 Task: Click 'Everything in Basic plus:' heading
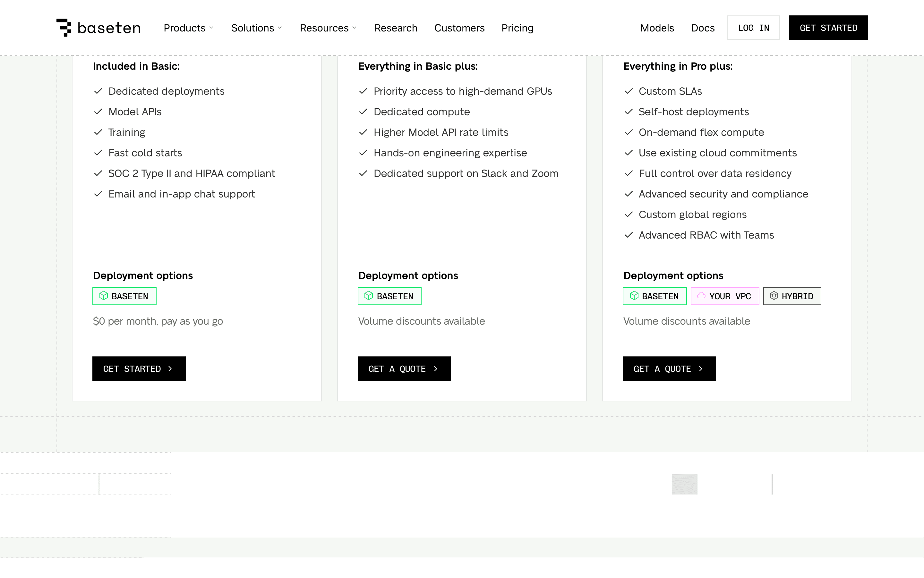coord(418,66)
